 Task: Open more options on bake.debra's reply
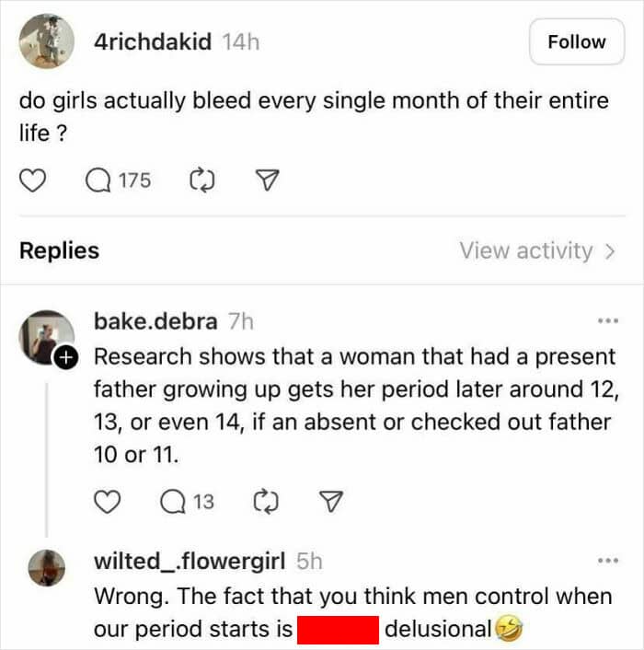(x=608, y=321)
